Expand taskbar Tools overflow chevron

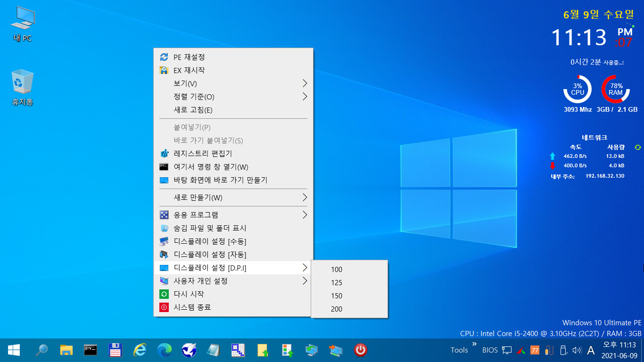474,344
